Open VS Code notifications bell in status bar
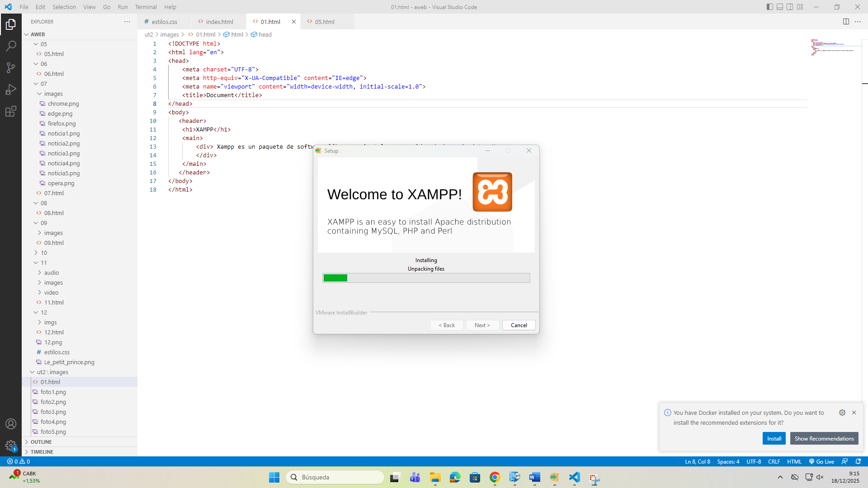Viewport: 868px width, 488px height. tap(858, 461)
